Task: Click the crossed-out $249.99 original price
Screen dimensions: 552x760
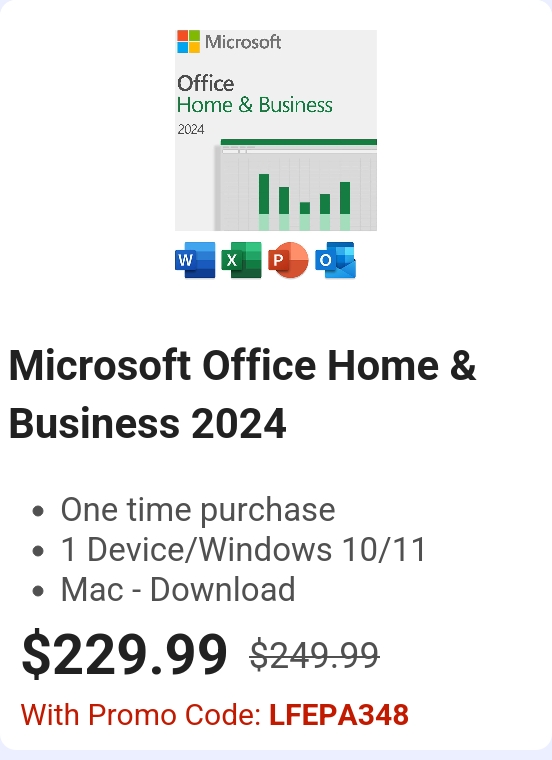Action: [x=314, y=656]
